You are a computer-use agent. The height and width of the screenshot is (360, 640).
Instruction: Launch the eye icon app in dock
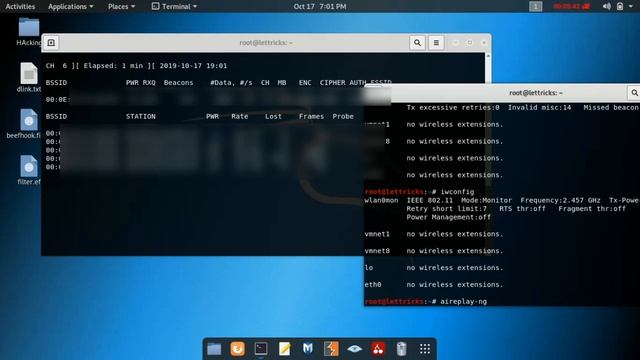[x=354, y=349]
